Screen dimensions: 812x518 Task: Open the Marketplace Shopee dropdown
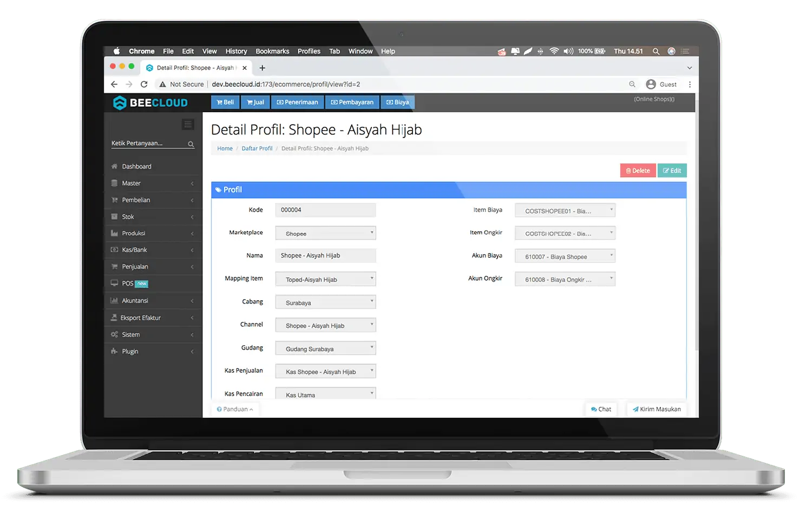pyautogui.click(x=325, y=233)
